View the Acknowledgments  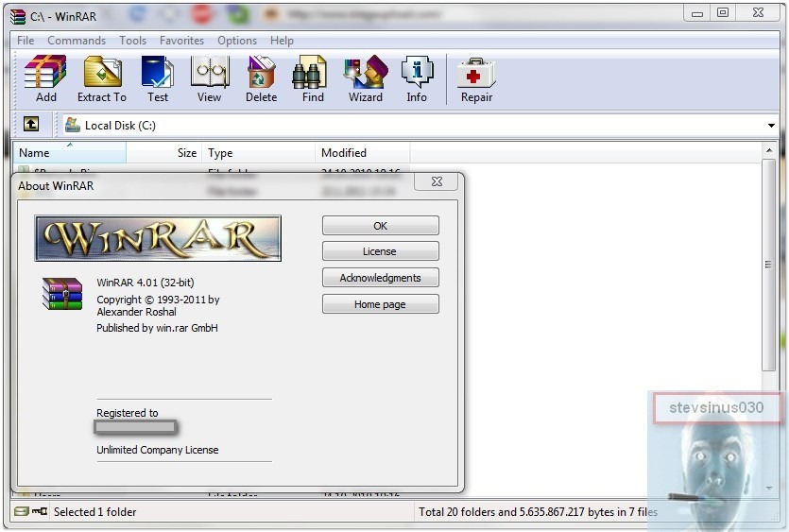(x=381, y=278)
